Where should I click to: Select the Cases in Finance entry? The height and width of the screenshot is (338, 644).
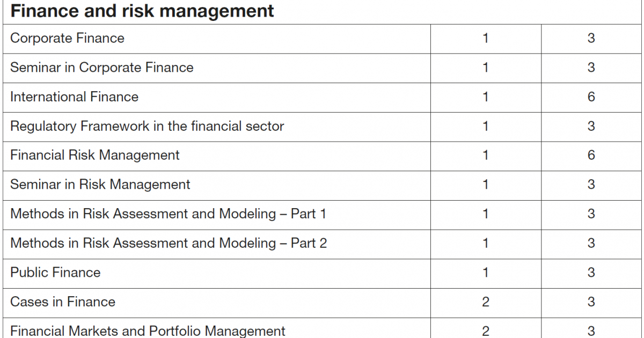[x=63, y=302]
